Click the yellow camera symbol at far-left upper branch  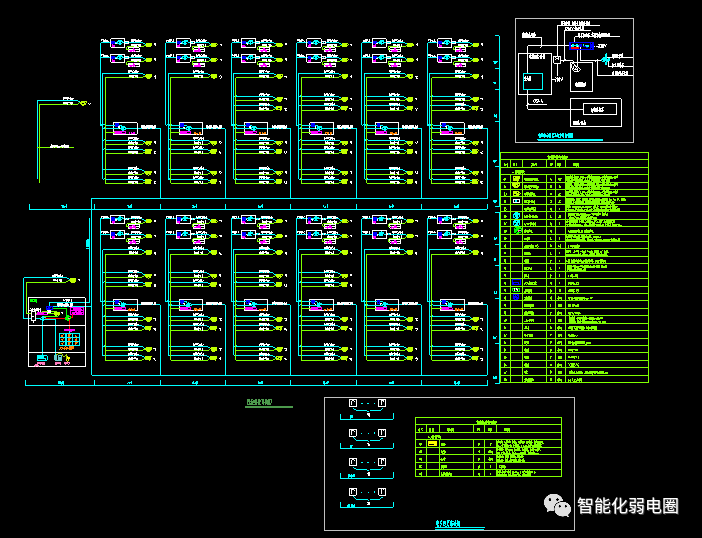[x=83, y=103]
